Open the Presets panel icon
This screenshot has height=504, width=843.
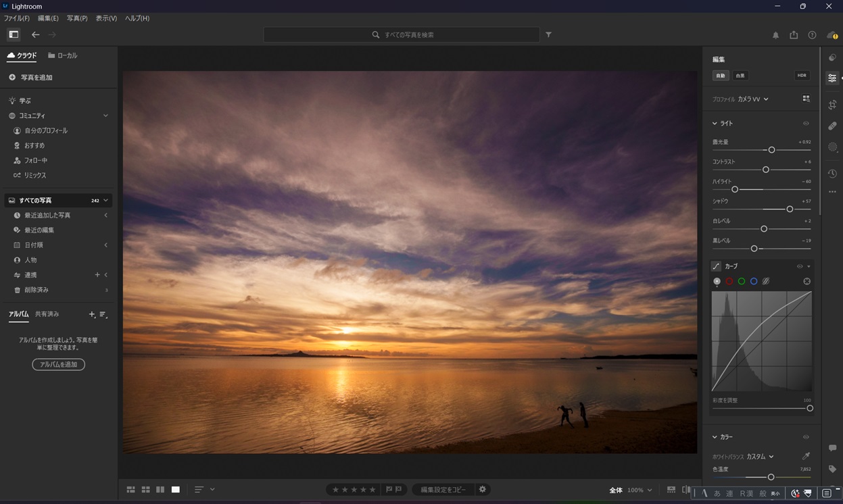pyautogui.click(x=832, y=58)
